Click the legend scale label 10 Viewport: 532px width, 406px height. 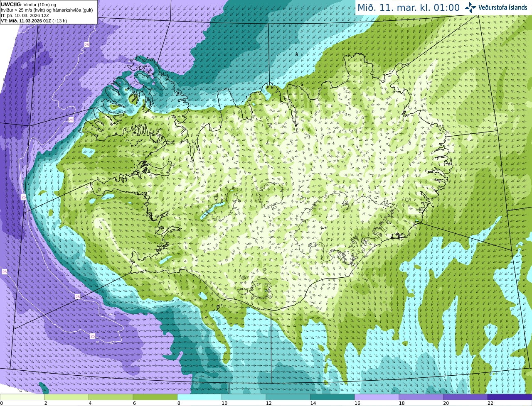coord(224,403)
